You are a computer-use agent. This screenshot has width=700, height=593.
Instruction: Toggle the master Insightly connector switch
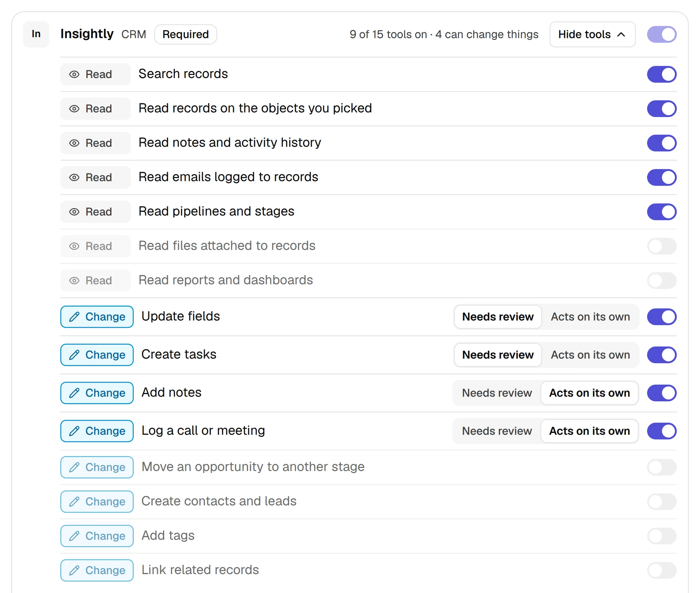coord(661,34)
